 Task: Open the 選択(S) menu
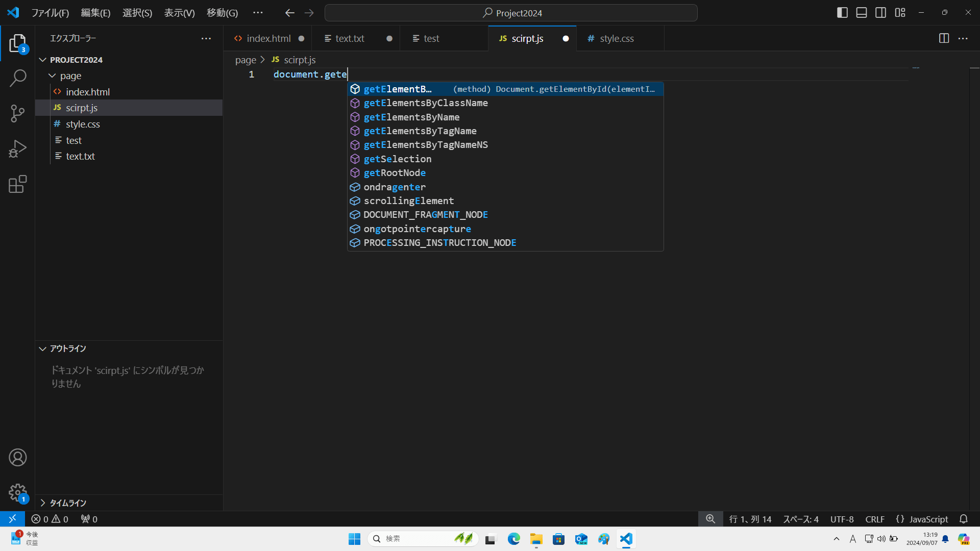pyautogui.click(x=137, y=13)
